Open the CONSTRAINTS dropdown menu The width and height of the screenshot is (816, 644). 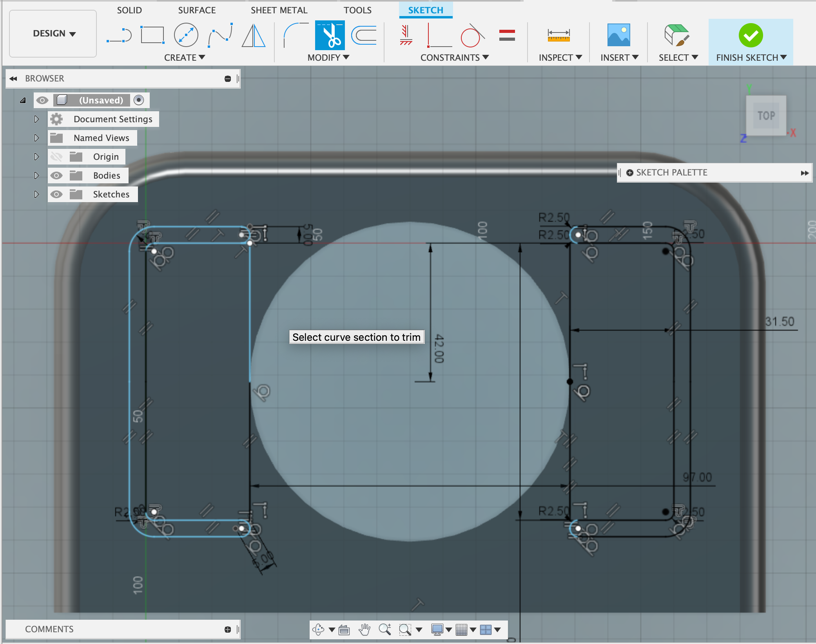[x=454, y=58]
